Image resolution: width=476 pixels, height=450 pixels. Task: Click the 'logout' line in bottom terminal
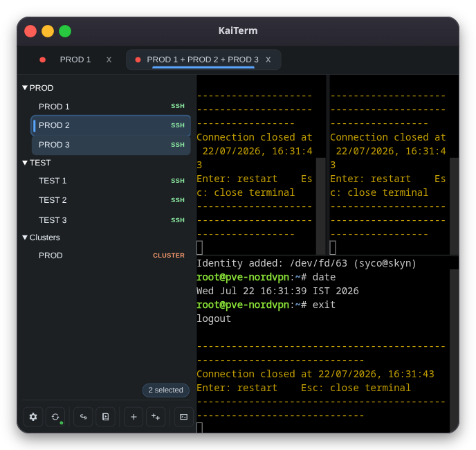click(x=214, y=318)
